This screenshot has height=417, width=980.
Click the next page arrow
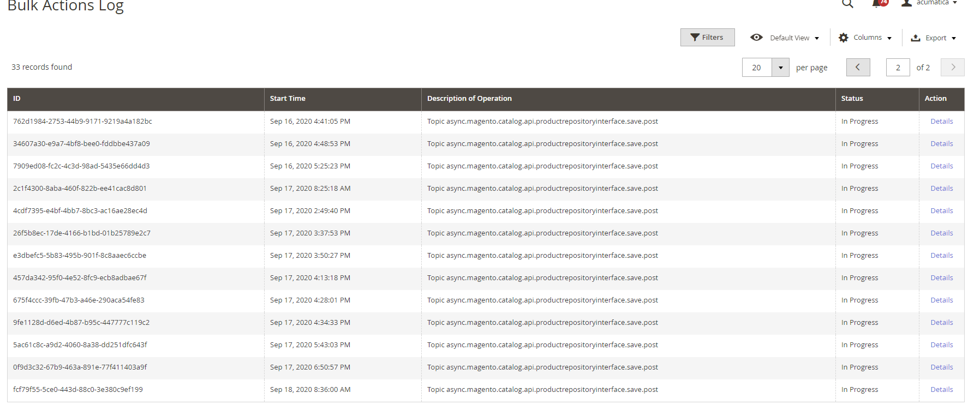[953, 68]
